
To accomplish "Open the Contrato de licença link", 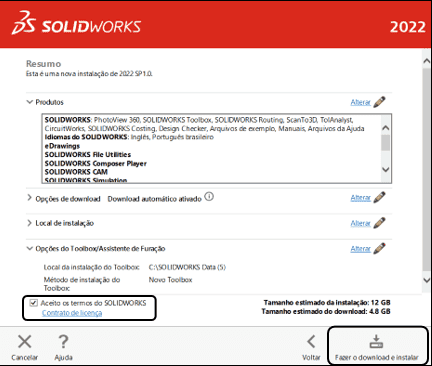I will [72, 313].
